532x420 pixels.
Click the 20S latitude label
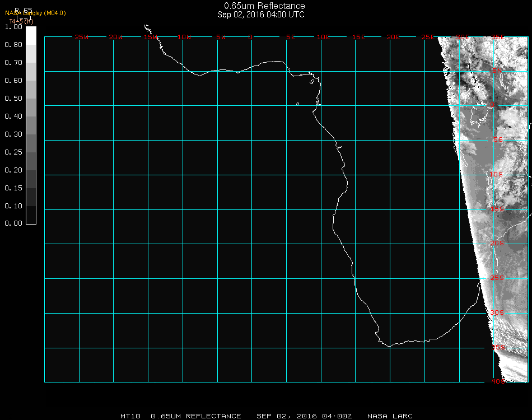pos(497,243)
